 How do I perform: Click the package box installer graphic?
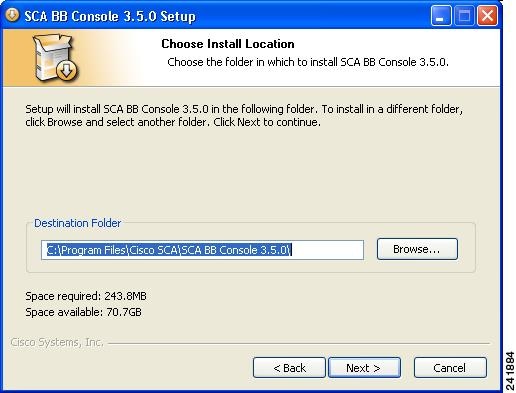pos(55,58)
